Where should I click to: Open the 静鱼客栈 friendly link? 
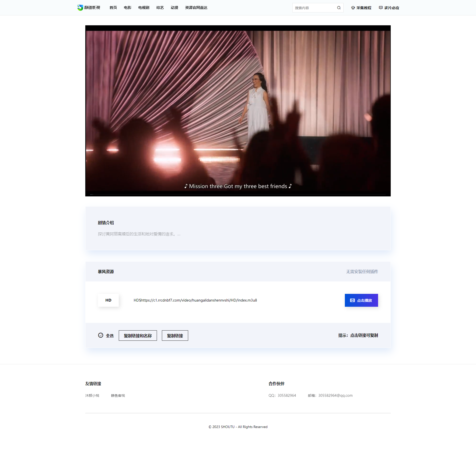(118, 396)
